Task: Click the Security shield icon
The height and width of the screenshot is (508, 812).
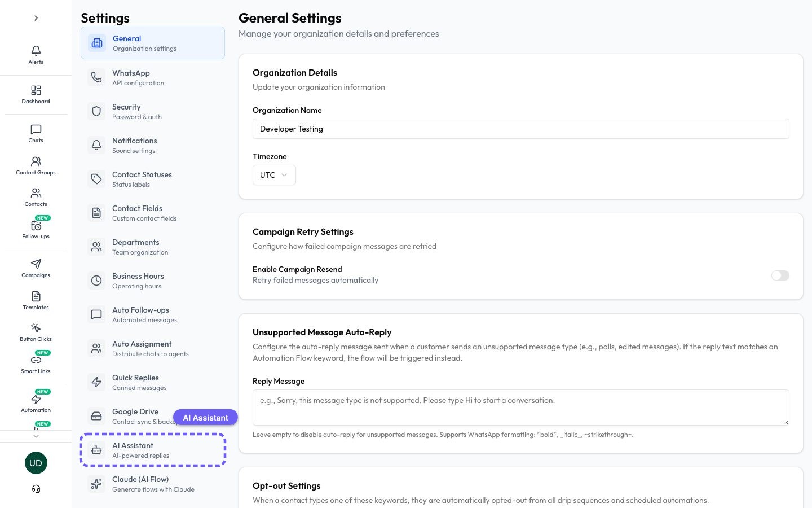Action: 96,111
